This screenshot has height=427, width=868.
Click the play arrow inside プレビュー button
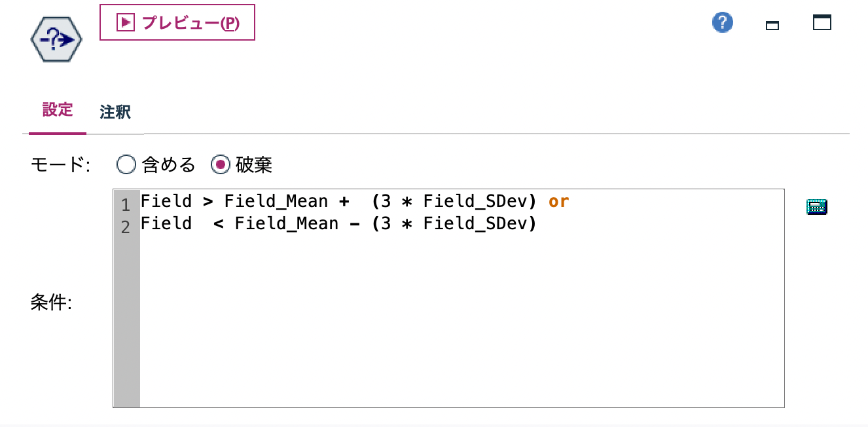point(124,22)
